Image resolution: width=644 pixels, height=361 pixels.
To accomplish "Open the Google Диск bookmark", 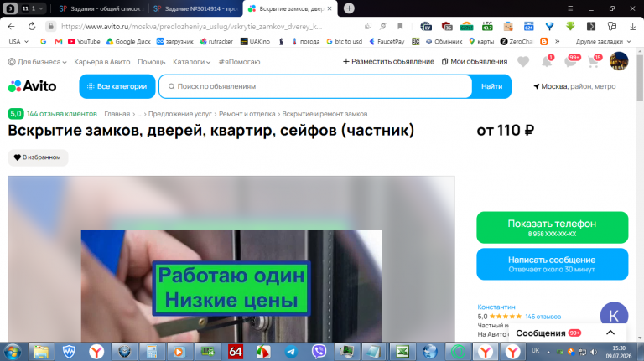I will [x=128, y=41].
